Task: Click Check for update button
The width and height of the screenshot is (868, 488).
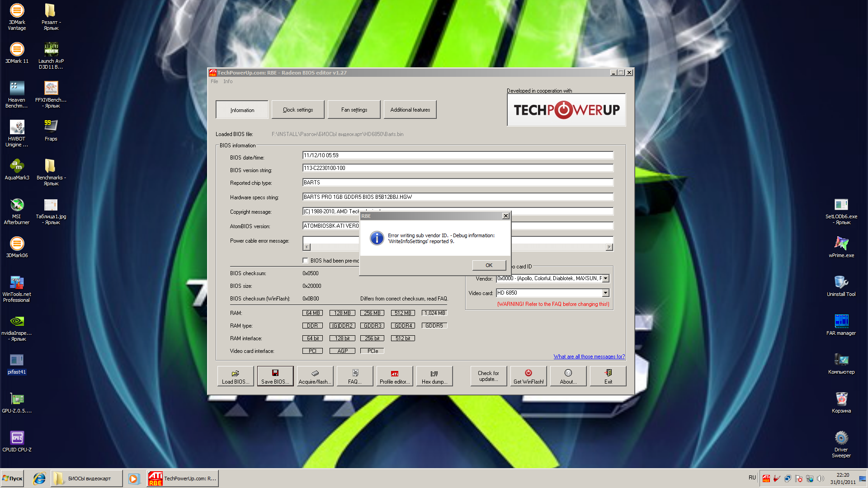Action: coord(489,376)
